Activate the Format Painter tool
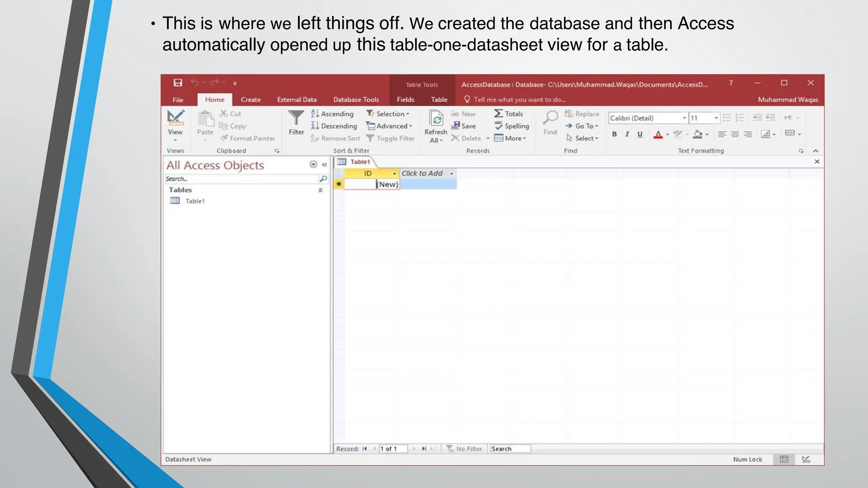 pyautogui.click(x=248, y=138)
